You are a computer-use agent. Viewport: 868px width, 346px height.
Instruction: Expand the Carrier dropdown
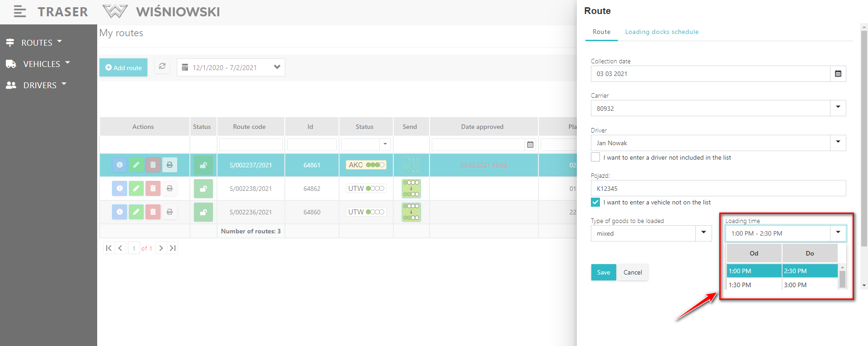838,108
